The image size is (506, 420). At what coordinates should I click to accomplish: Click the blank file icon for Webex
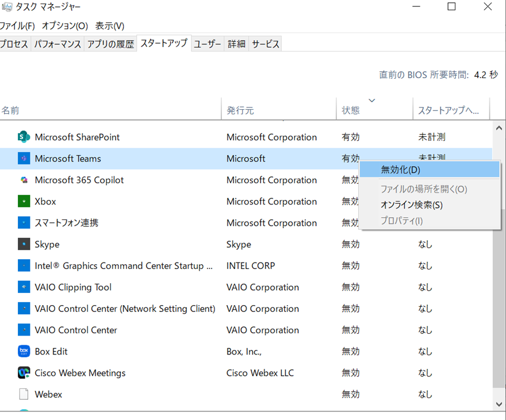pos(24,394)
